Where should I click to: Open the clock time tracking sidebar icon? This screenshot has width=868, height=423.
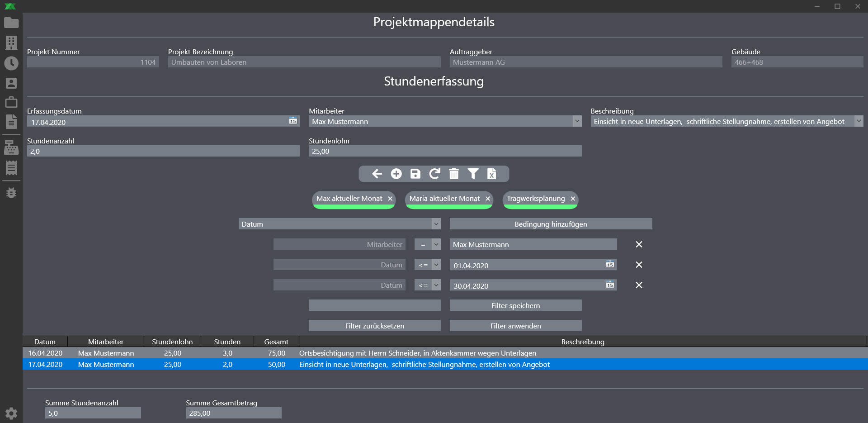tap(11, 63)
